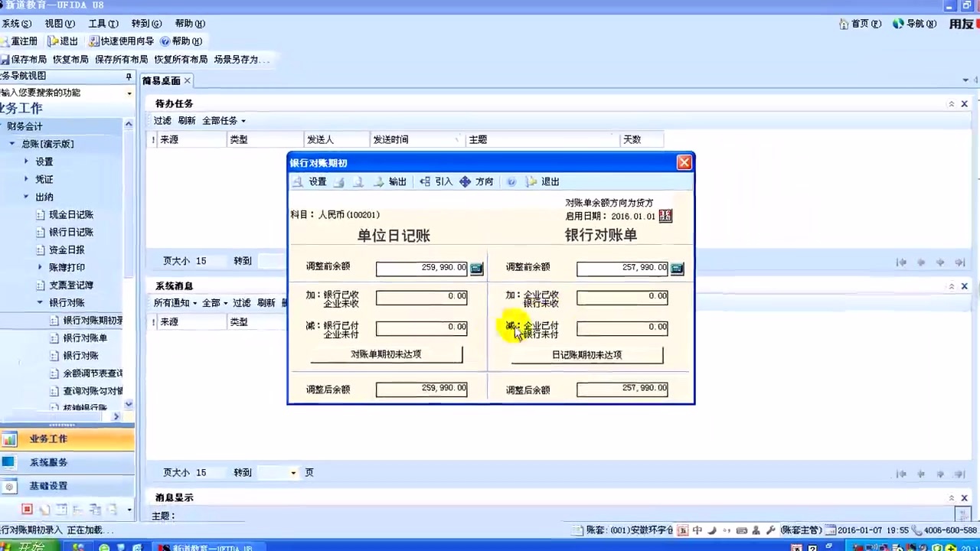The width and height of the screenshot is (980, 551).
Task: Open 导航(N) at top right
Action: point(914,24)
